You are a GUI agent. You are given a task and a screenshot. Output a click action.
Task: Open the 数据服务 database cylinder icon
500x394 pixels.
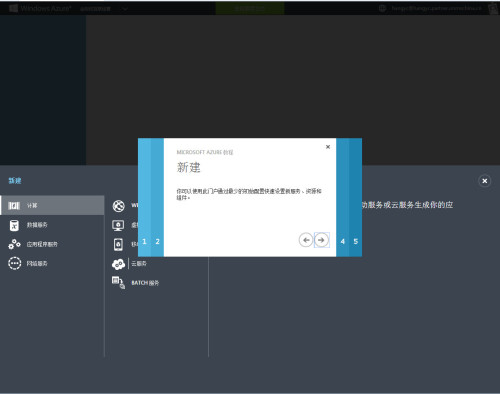pos(14,225)
